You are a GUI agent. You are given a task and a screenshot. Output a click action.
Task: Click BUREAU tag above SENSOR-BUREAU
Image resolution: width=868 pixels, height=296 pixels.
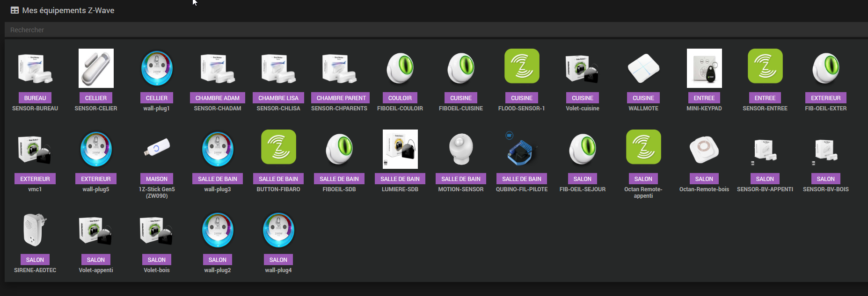pyautogui.click(x=35, y=98)
